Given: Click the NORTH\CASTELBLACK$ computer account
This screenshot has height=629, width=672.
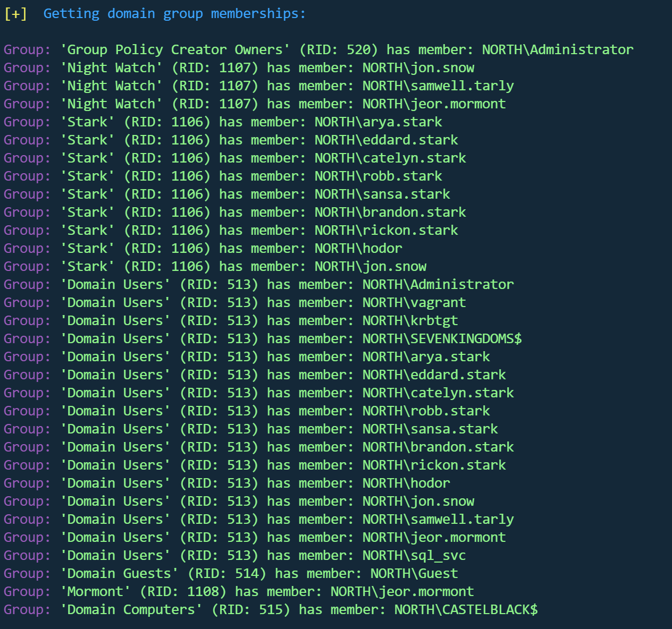Looking at the screenshot, I should (x=466, y=610).
